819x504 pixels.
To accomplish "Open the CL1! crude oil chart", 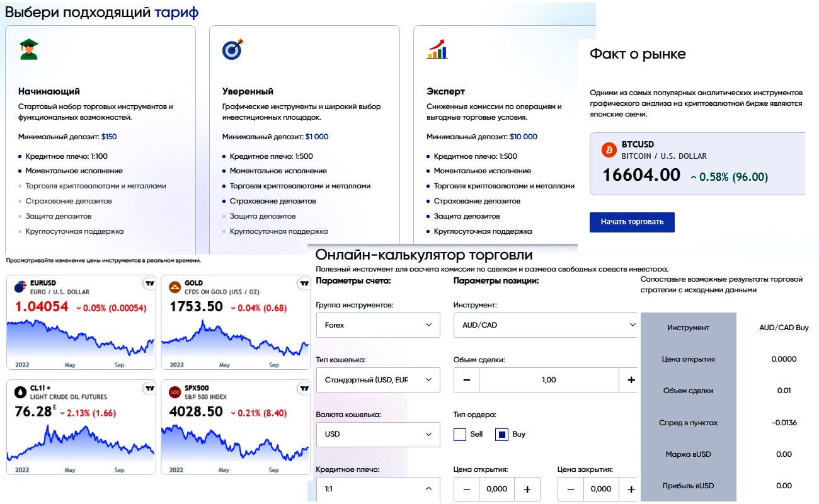I will coord(81,443).
